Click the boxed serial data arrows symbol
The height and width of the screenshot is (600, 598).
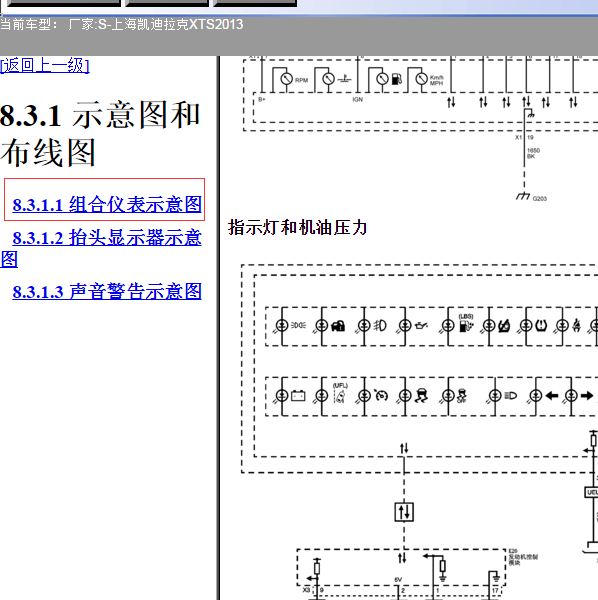click(x=404, y=512)
